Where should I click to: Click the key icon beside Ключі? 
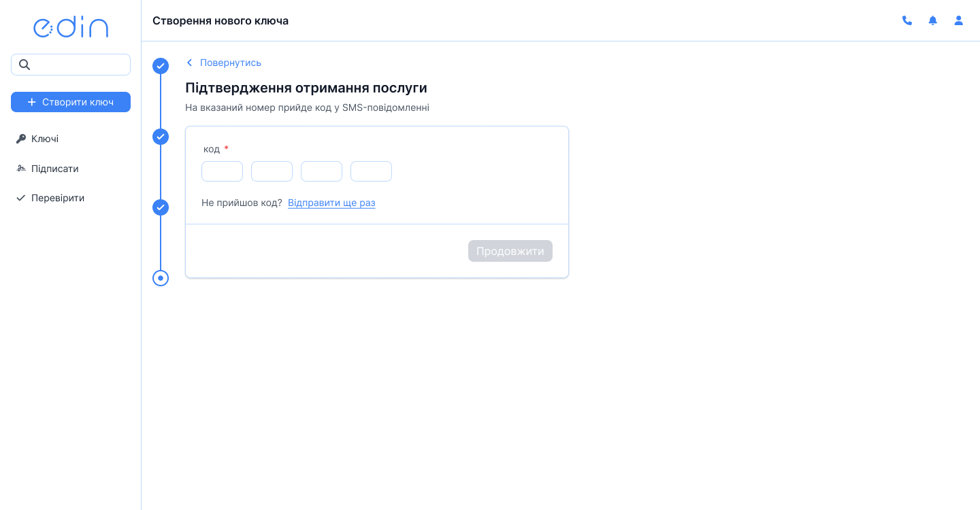click(x=20, y=139)
